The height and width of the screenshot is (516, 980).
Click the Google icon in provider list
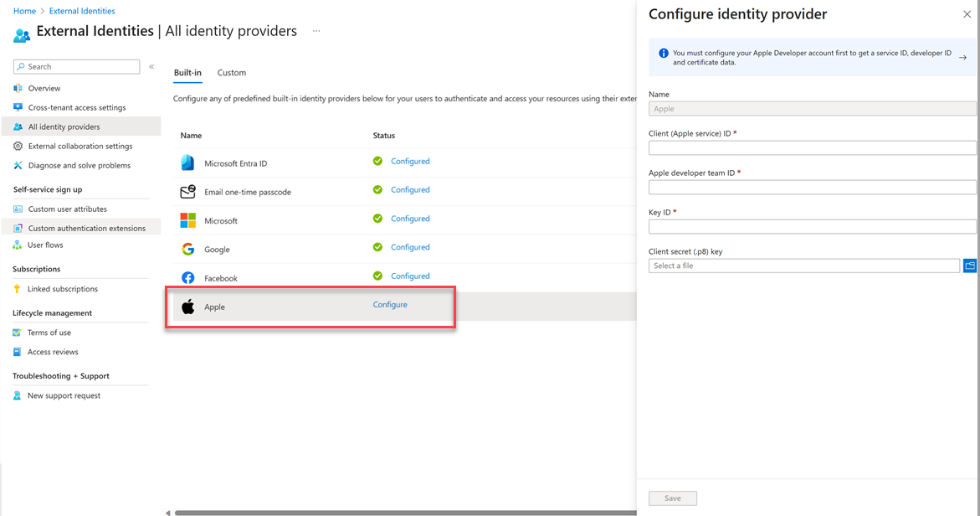[187, 249]
